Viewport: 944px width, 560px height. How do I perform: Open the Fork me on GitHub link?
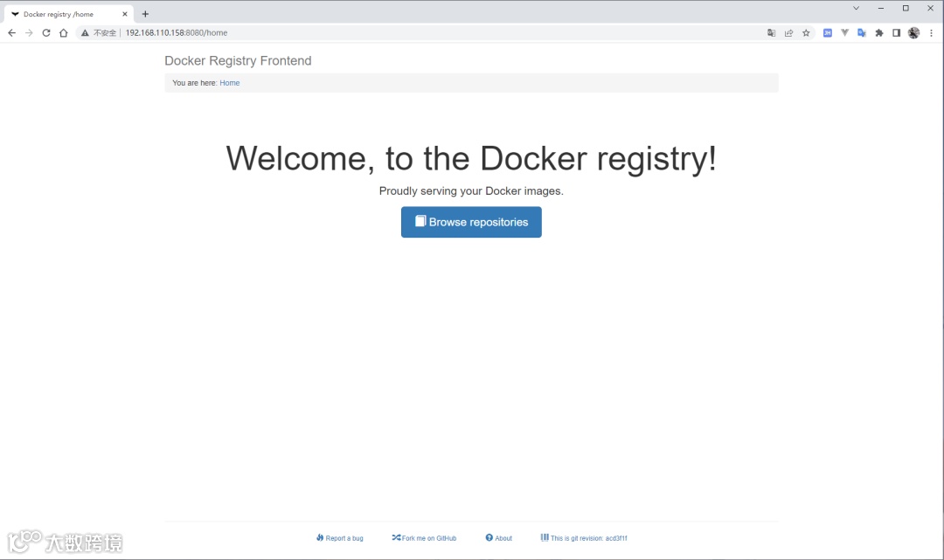tap(425, 538)
